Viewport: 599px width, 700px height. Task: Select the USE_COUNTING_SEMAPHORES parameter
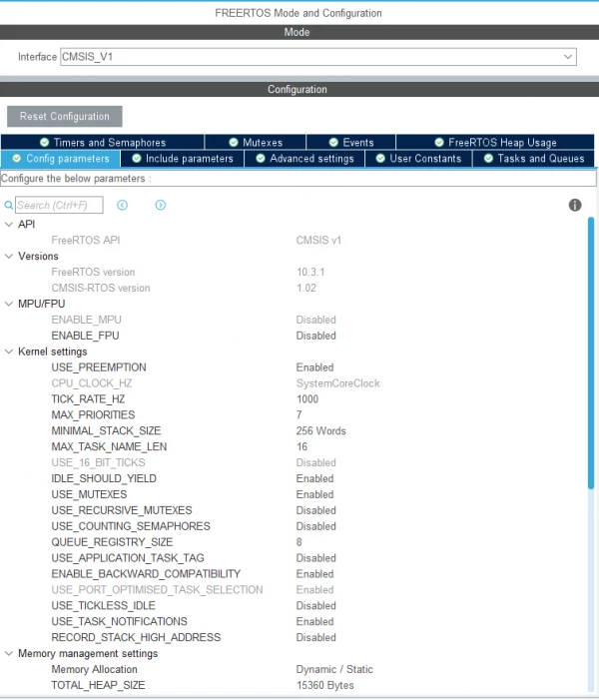[x=131, y=526]
